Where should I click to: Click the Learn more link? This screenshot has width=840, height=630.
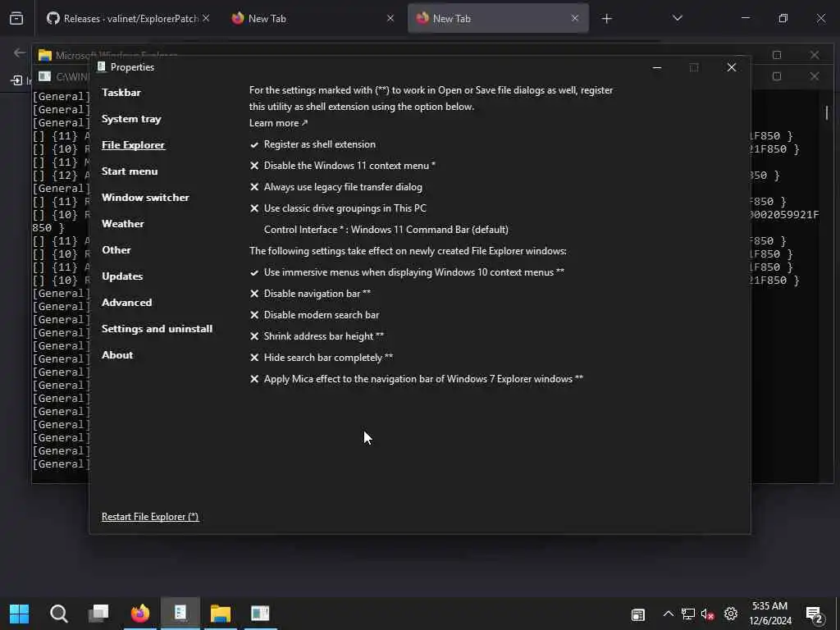279,123
